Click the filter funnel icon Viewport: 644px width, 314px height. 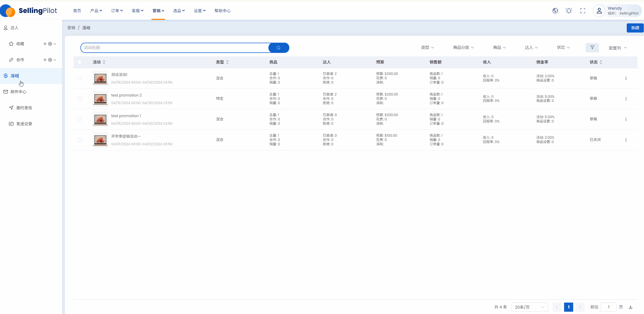[x=592, y=48]
